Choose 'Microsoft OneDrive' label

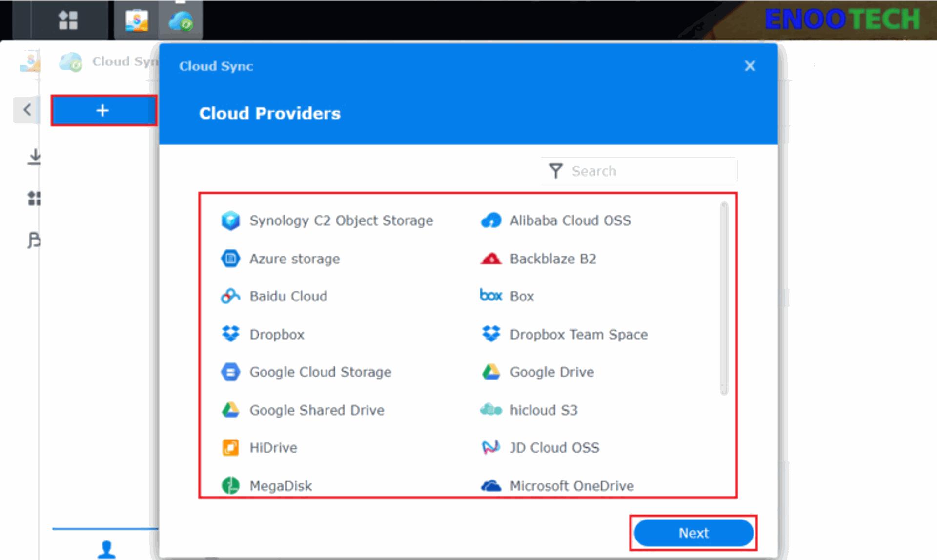click(x=572, y=486)
